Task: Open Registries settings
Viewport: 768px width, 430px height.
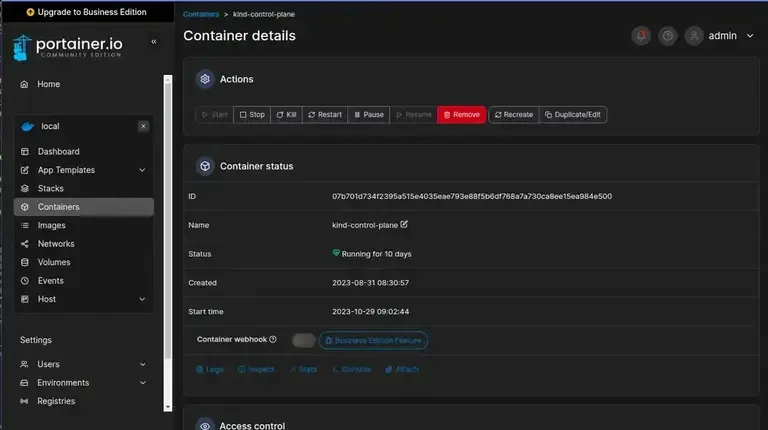Action: click(x=56, y=401)
